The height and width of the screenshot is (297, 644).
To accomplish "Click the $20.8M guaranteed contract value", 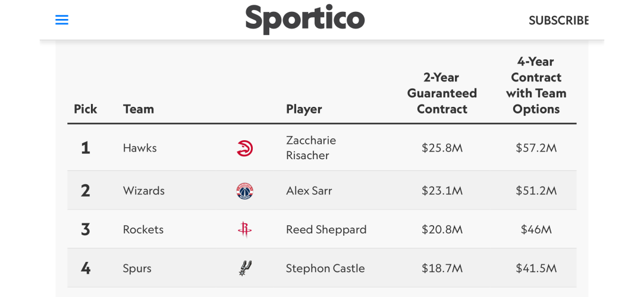I will pyautogui.click(x=442, y=230).
